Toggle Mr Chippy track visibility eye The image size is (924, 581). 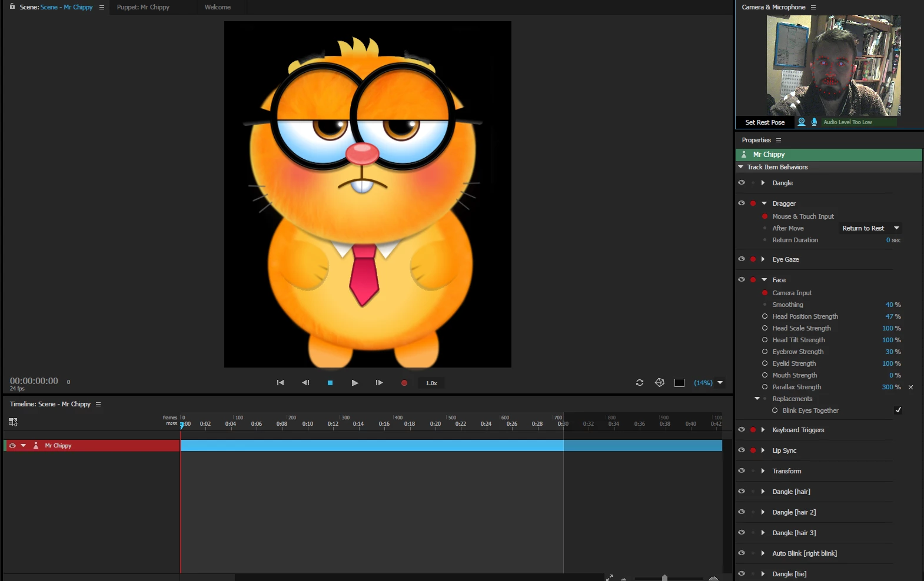point(12,446)
